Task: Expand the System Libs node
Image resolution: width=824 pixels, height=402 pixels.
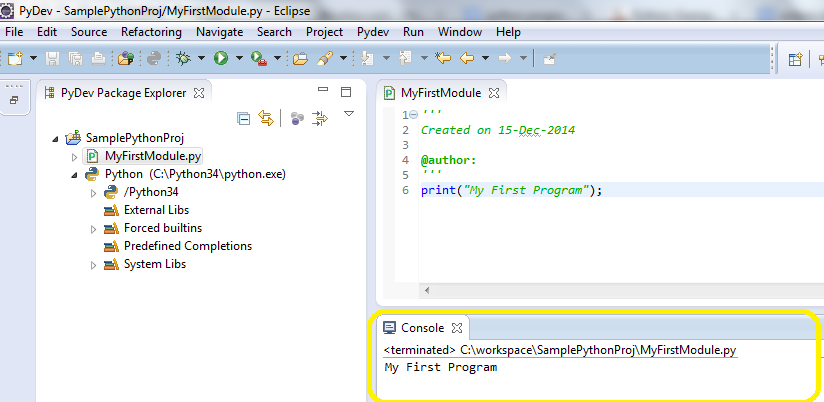Action: [94, 265]
